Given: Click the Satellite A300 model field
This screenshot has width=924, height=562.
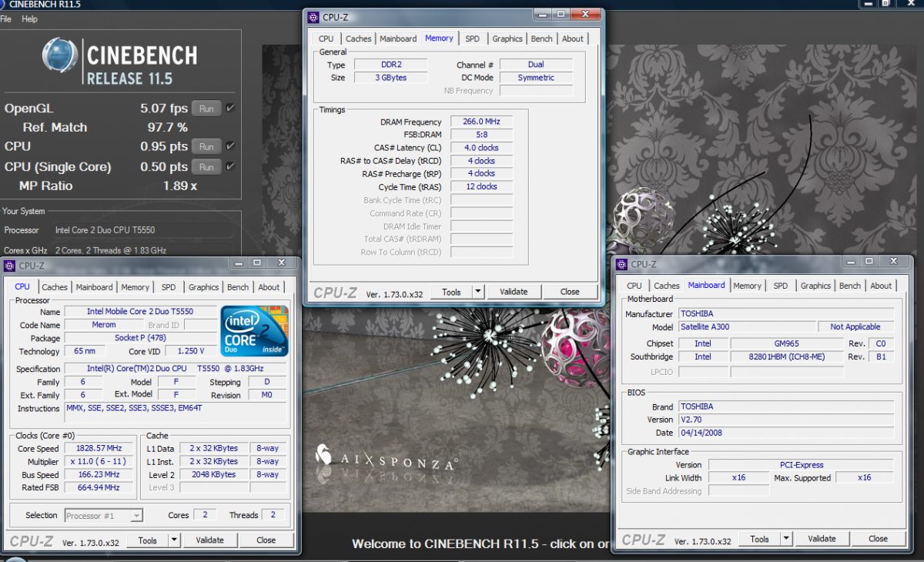Looking at the screenshot, I should 746,327.
